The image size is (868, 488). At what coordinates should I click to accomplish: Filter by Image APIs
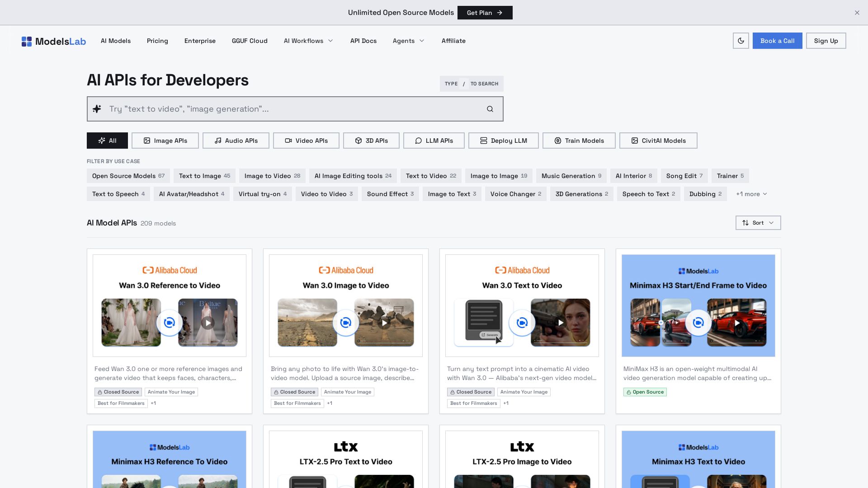pos(165,141)
